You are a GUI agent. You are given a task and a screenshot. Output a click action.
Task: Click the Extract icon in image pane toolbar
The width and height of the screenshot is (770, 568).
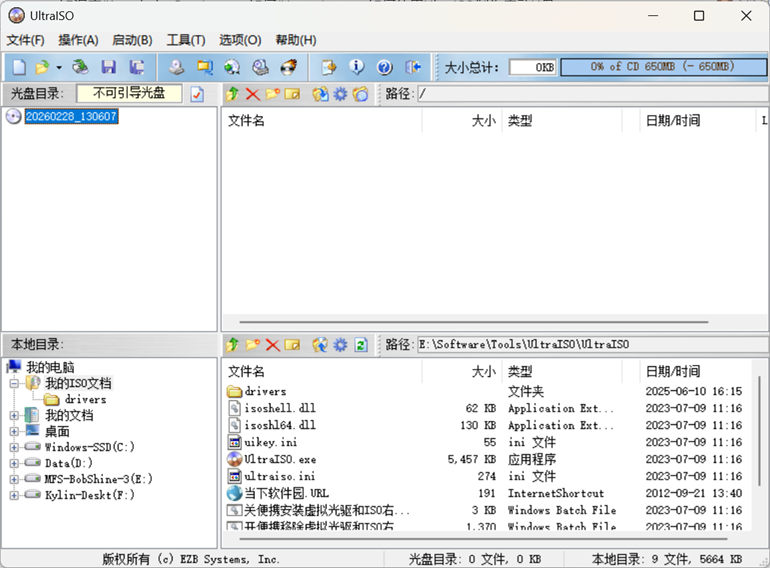(x=321, y=94)
